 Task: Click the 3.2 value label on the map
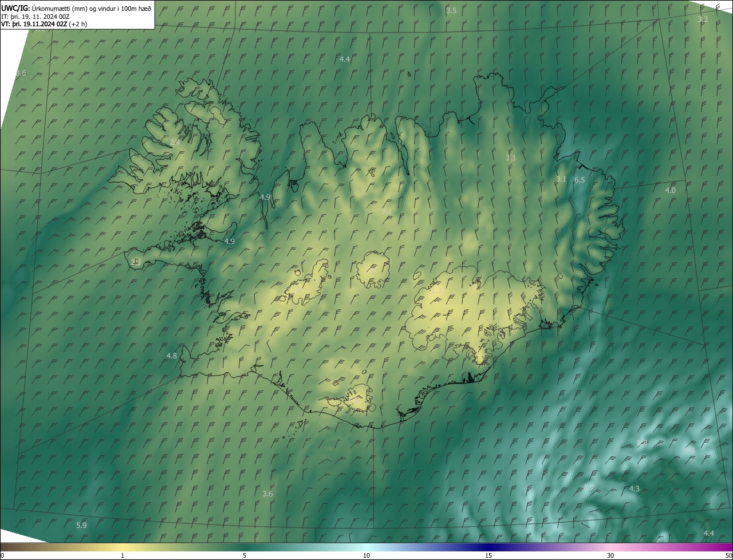click(x=703, y=19)
